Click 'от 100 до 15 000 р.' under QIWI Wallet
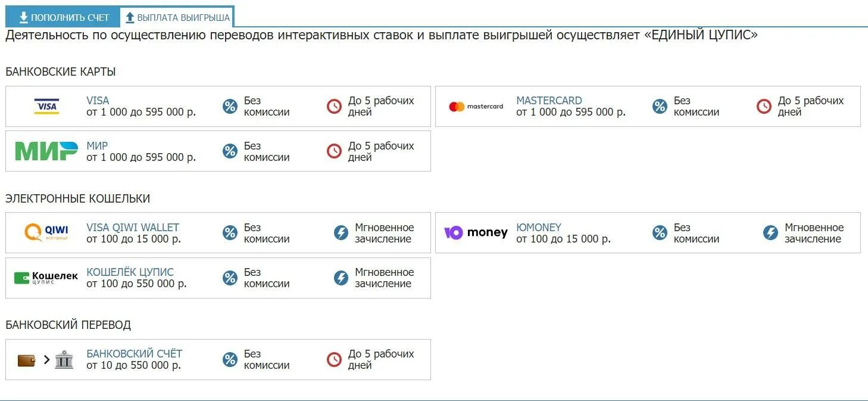The image size is (868, 401). tap(134, 239)
